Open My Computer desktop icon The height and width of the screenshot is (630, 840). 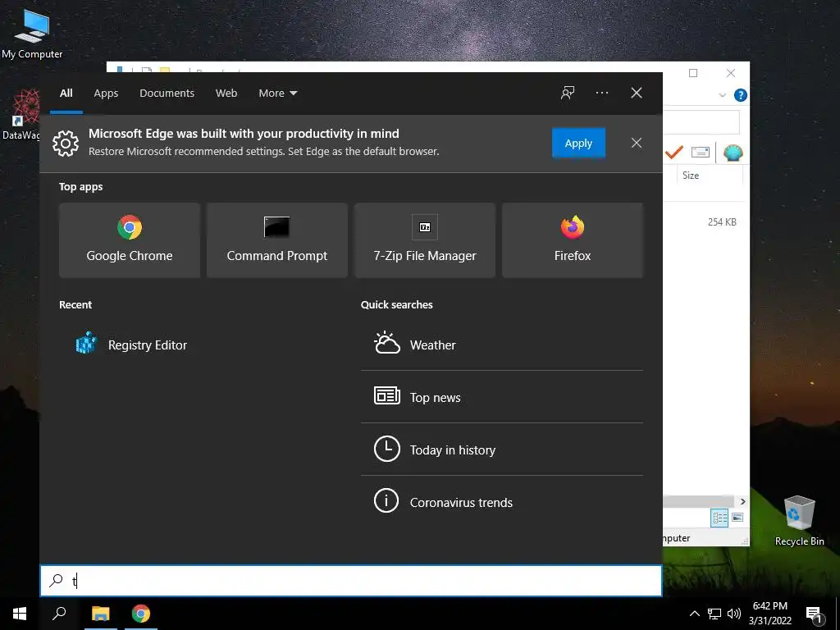(32, 33)
